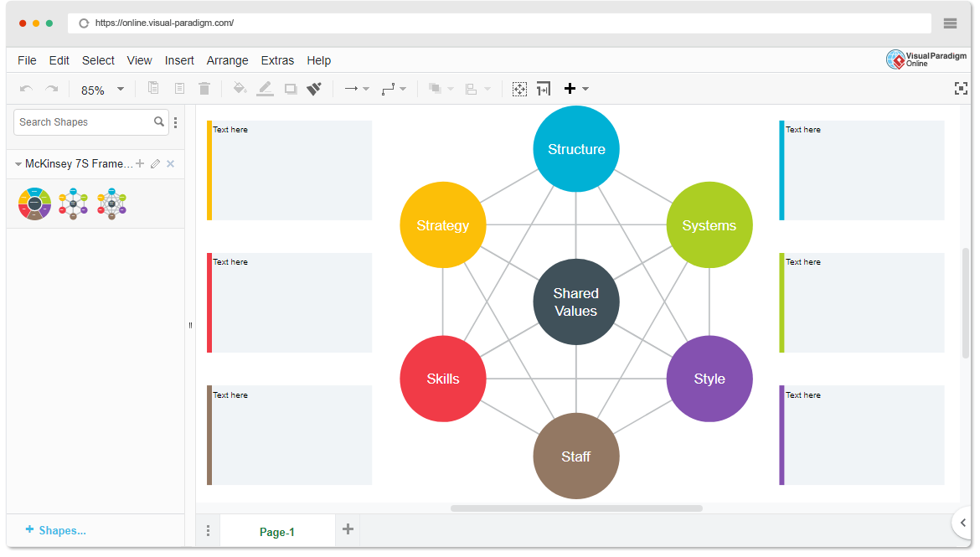
Task: Add a new page tab
Action: click(348, 529)
